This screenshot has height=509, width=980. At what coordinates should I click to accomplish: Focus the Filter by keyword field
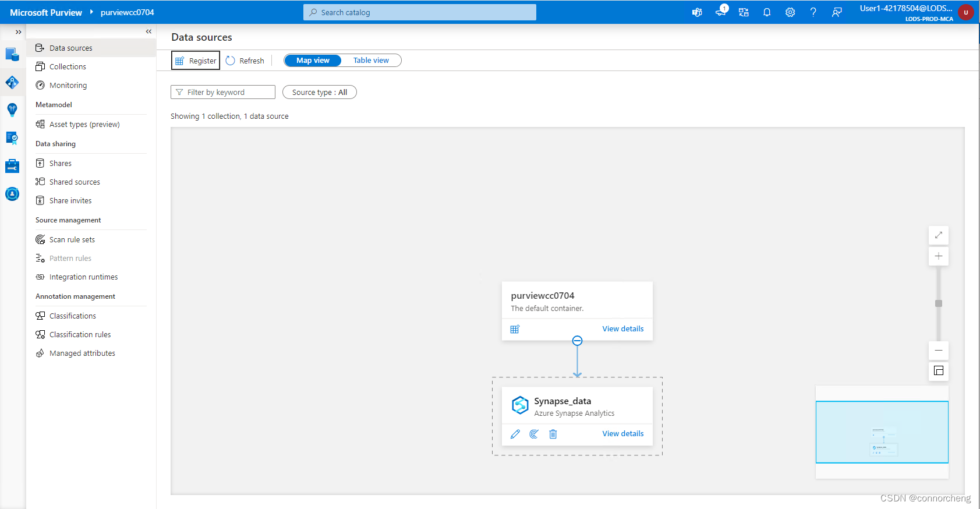tap(223, 92)
